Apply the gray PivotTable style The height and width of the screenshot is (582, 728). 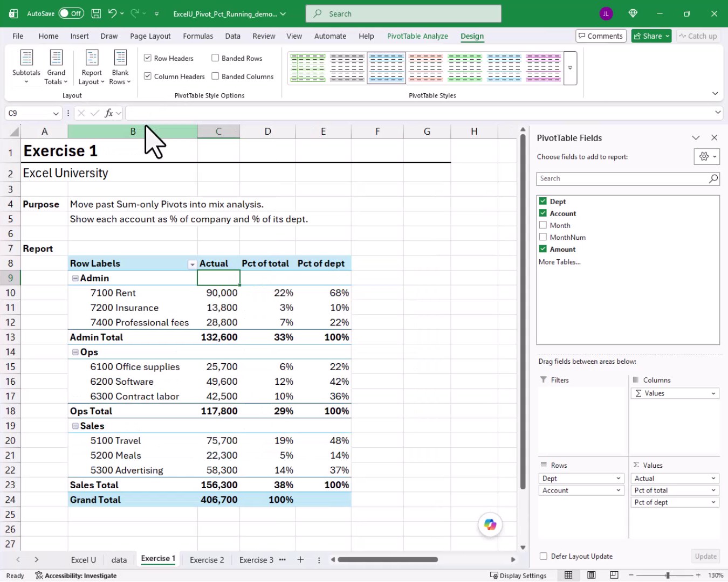347,68
